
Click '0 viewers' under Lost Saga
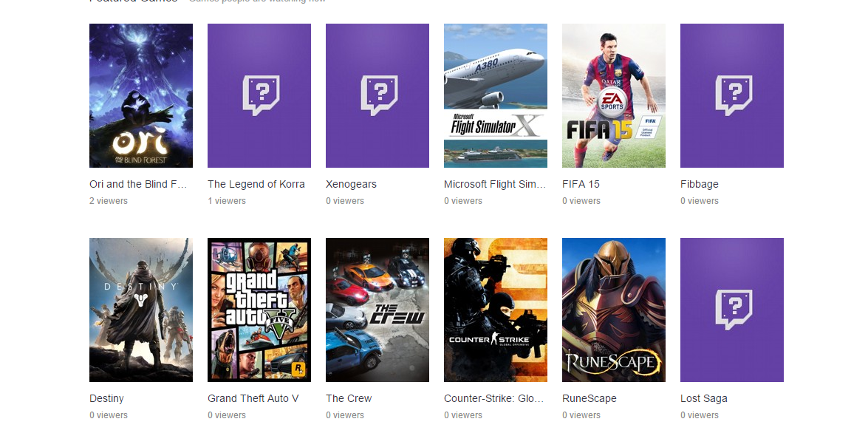[699, 415]
